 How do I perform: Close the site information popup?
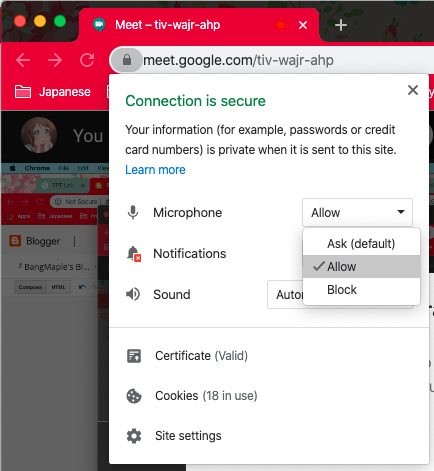point(413,90)
